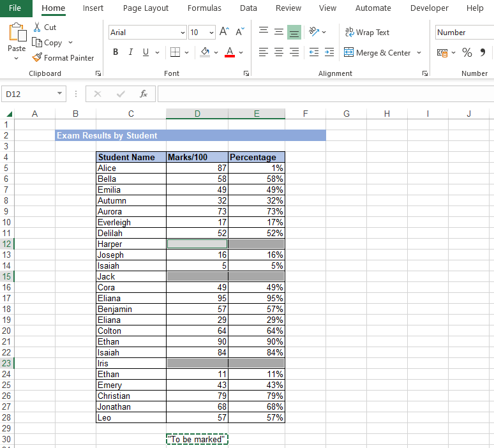Click the Format Painter brush icon
Viewport: 494px width, 448px height.
[37, 57]
